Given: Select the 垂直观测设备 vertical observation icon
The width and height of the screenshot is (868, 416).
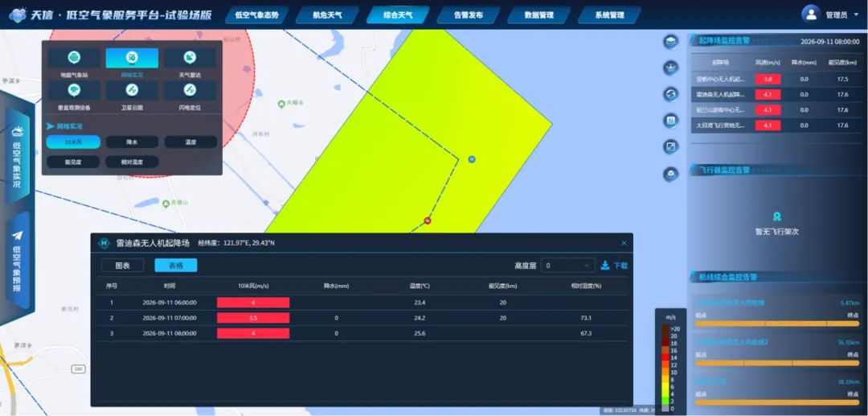Looking at the screenshot, I should tap(74, 90).
